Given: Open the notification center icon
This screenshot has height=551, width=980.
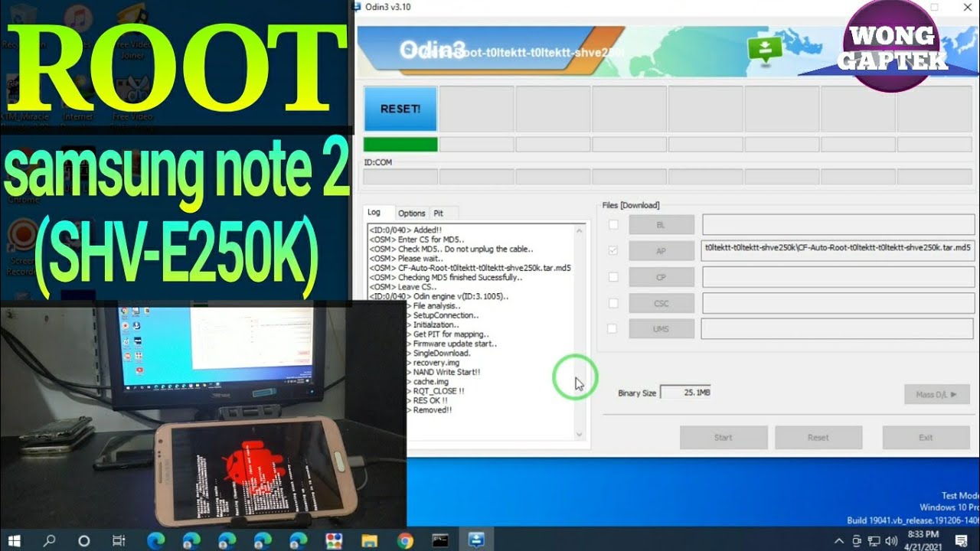Looking at the screenshot, I should click(x=960, y=540).
